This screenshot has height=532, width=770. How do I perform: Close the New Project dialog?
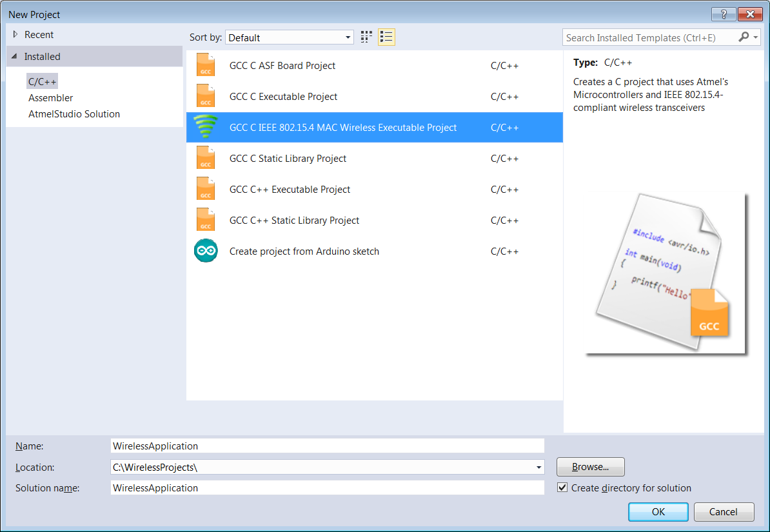(750, 14)
